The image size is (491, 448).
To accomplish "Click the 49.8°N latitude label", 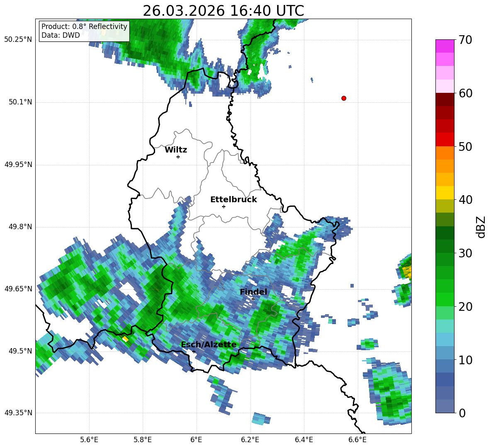I will [20, 227].
